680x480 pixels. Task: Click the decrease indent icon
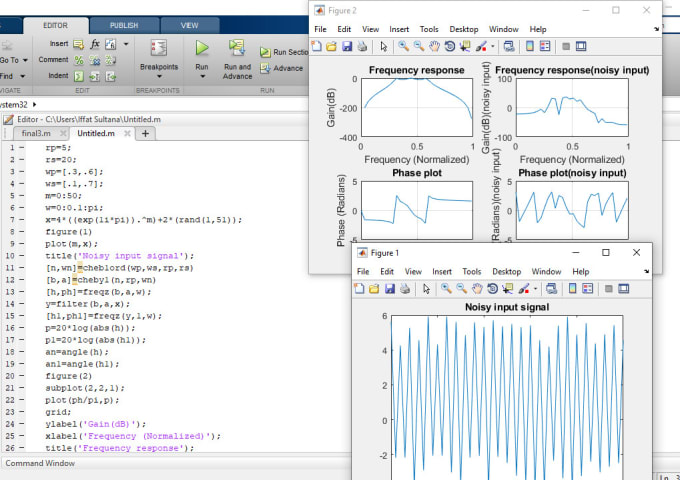111,77
